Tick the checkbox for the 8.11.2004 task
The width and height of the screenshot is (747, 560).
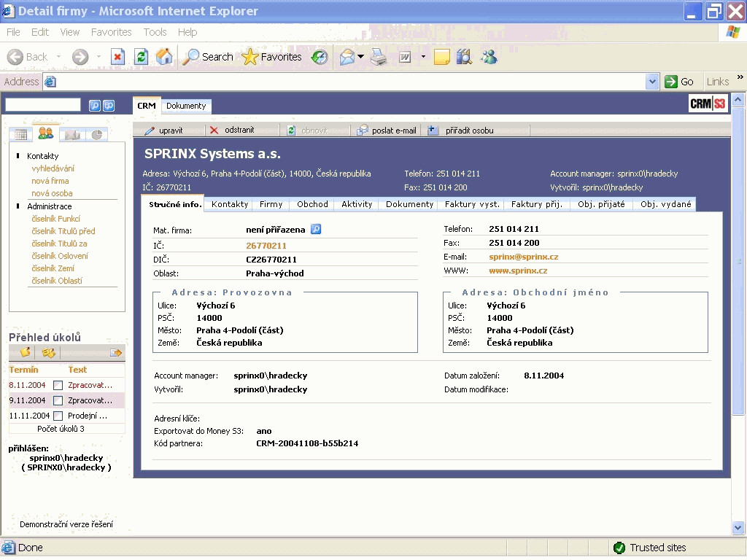click(58, 385)
